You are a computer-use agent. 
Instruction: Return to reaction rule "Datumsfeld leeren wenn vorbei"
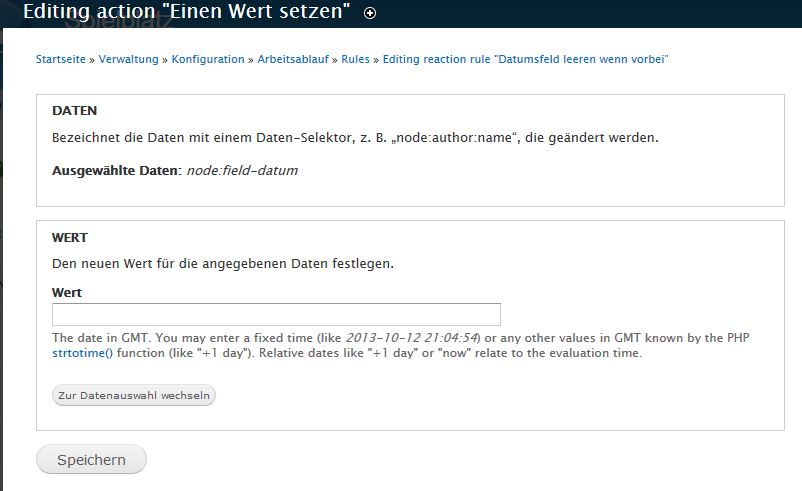point(525,59)
